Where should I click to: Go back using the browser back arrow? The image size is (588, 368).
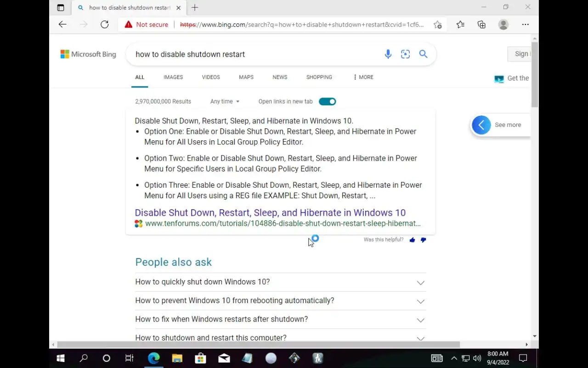click(x=62, y=24)
